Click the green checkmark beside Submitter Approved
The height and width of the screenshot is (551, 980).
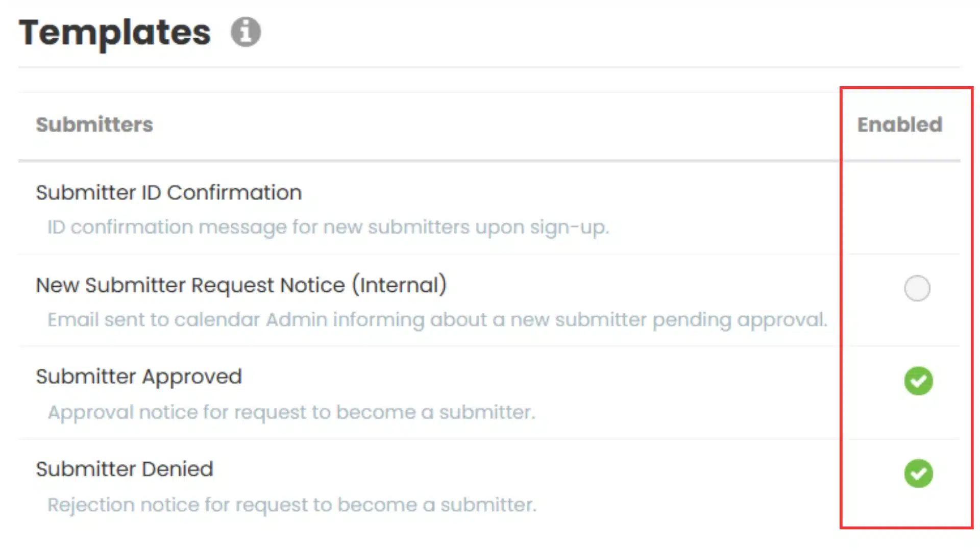[918, 381]
